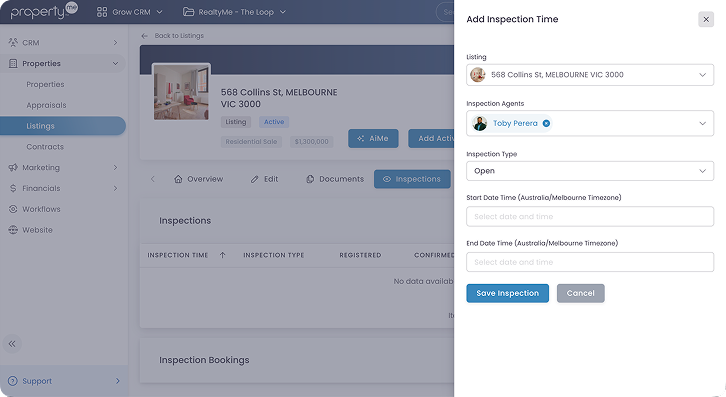Expand the Financials sidebar section
The image size is (726, 397).
pos(63,189)
